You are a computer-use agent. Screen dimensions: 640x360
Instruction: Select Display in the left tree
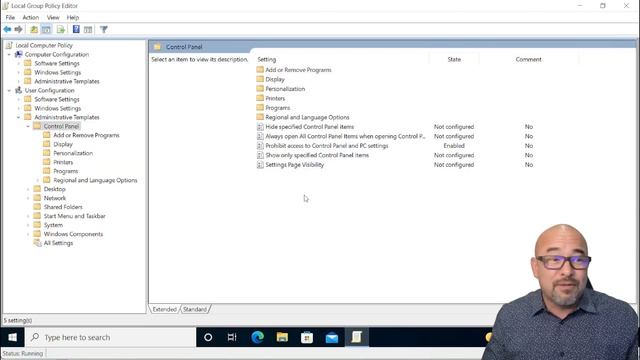tap(63, 144)
